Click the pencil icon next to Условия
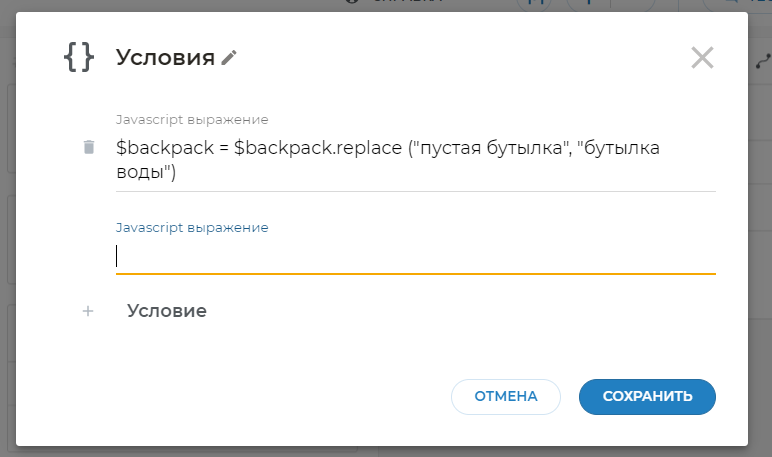 [x=230, y=58]
